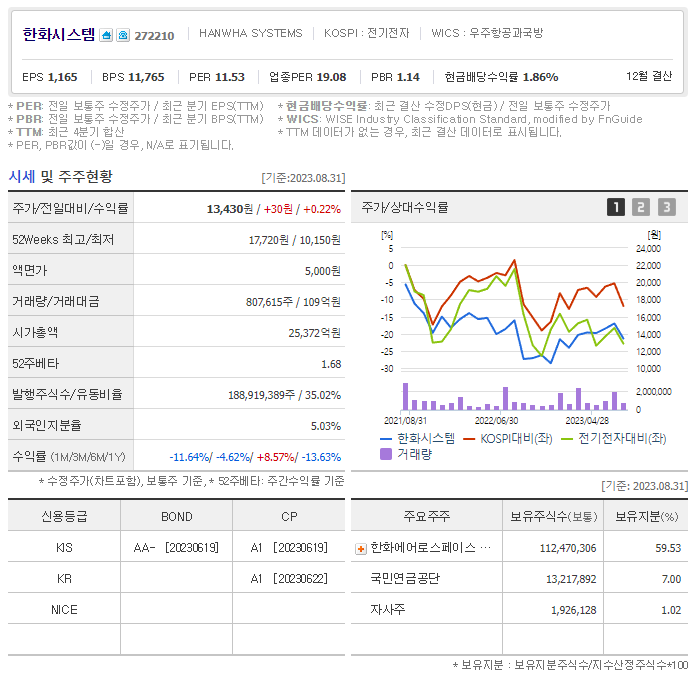Select the EPS 1,165 value
Viewport: 699px width, 678px height.
[x=50, y=77]
